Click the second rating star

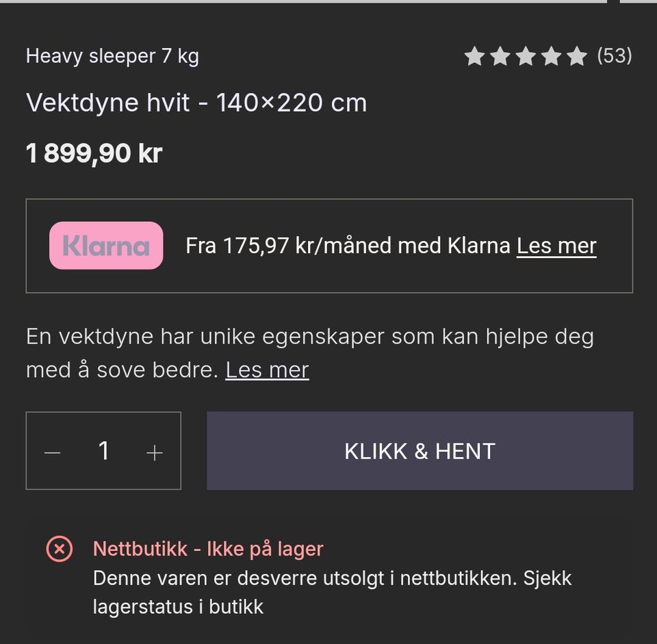(x=500, y=56)
